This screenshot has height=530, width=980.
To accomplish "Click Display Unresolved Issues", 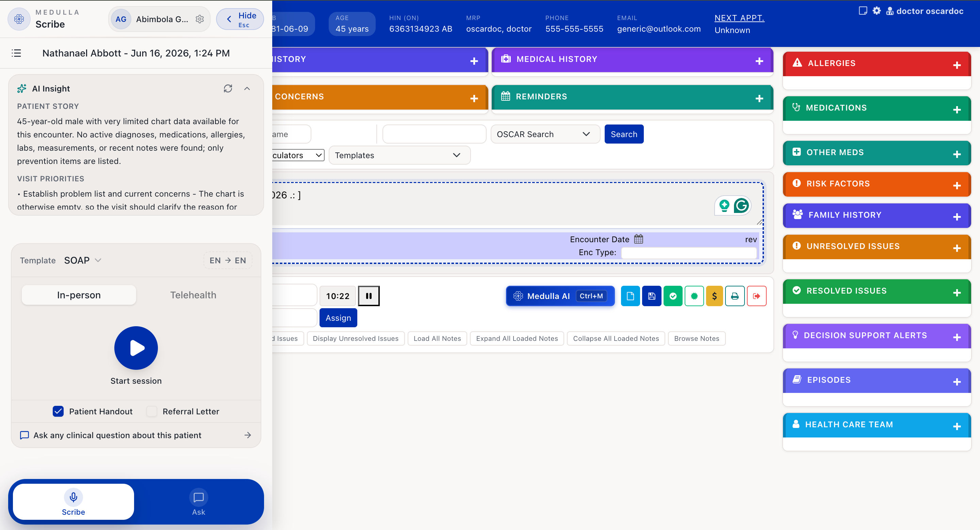I will pos(355,338).
